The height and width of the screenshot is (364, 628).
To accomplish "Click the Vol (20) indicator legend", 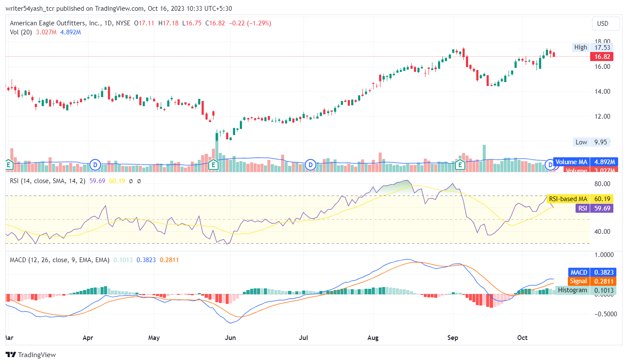I will [x=21, y=32].
